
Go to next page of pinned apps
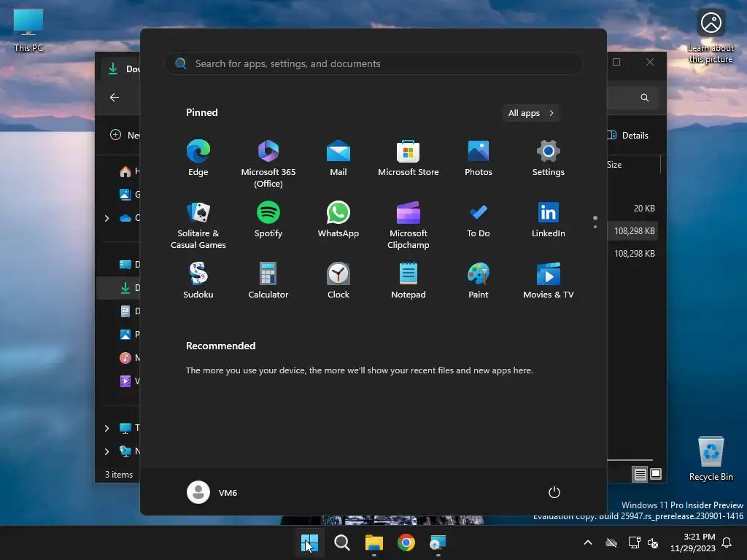pos(595,227)
